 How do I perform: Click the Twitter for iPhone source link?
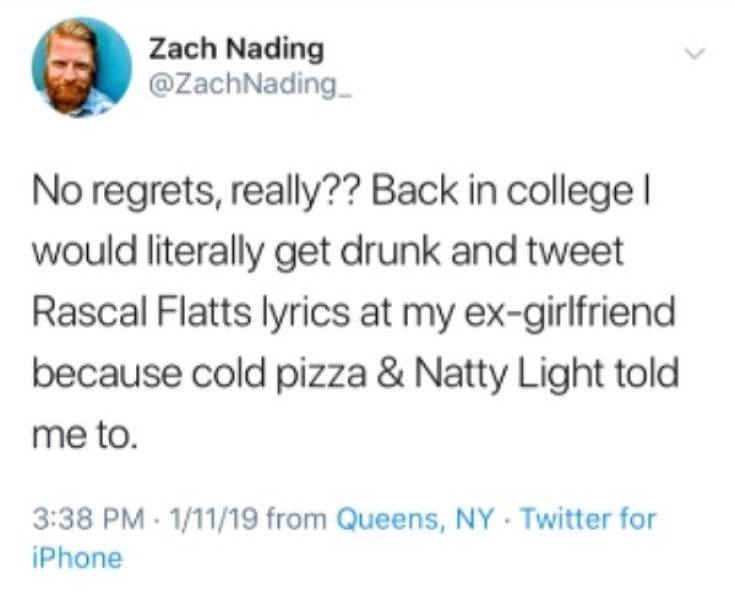[589, 520]
